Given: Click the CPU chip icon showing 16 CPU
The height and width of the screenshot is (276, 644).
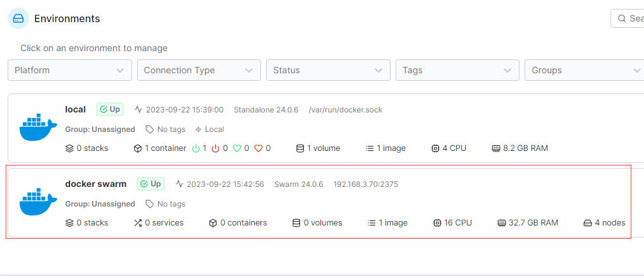Looking at the screenshot, I should (x=437, y=223).
